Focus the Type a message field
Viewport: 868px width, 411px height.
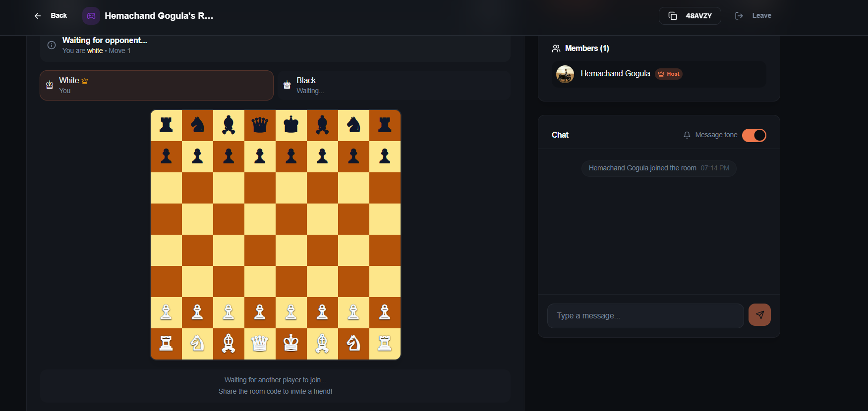[645, 316]
